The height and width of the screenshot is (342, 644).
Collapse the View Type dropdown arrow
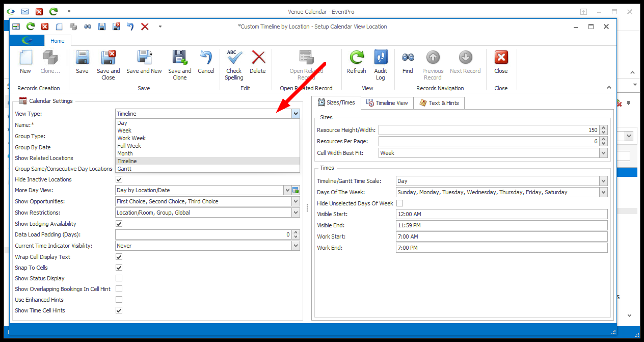tap(296, 114)
